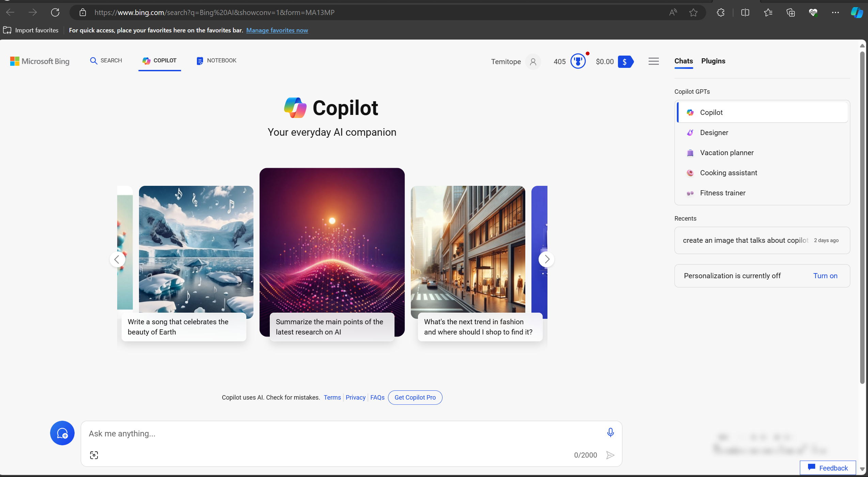Expand the hamburger menu icon
Screen dimensions: 868x477
pos(653,61)
